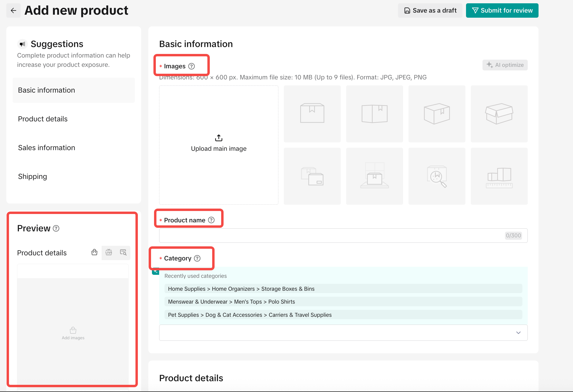Viewport: 573px width, 392px height.
Task: Jump to Sales information section
Action: 46,148
